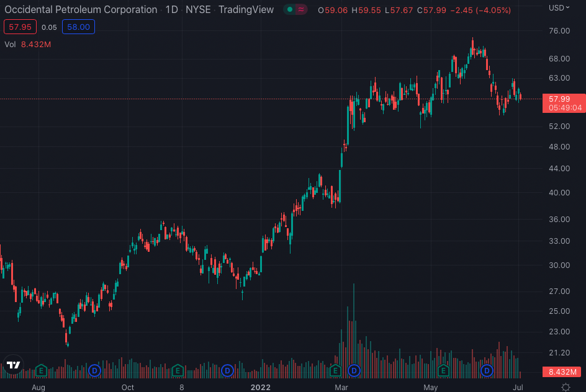Click the red 8.432M volume axis label

[x=562, y=372]
